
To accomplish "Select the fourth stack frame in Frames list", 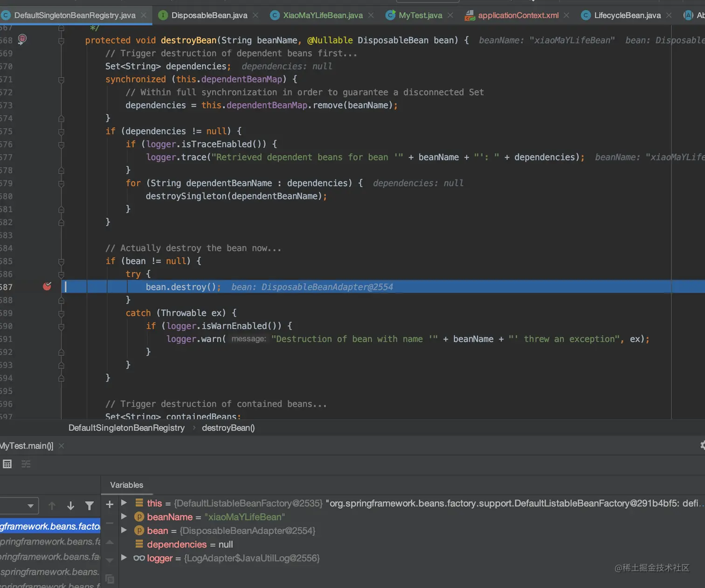I will (50, 572).
